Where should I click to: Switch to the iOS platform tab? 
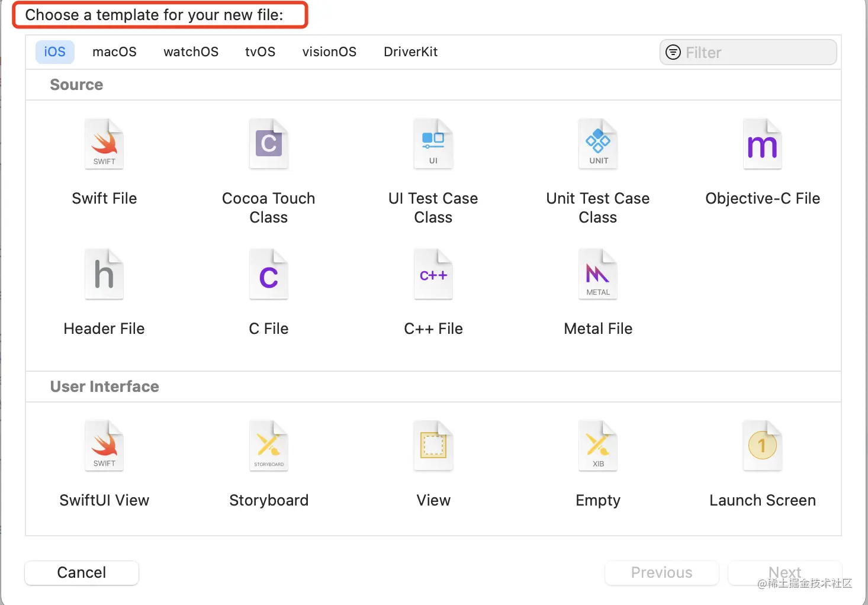[55, 52]
